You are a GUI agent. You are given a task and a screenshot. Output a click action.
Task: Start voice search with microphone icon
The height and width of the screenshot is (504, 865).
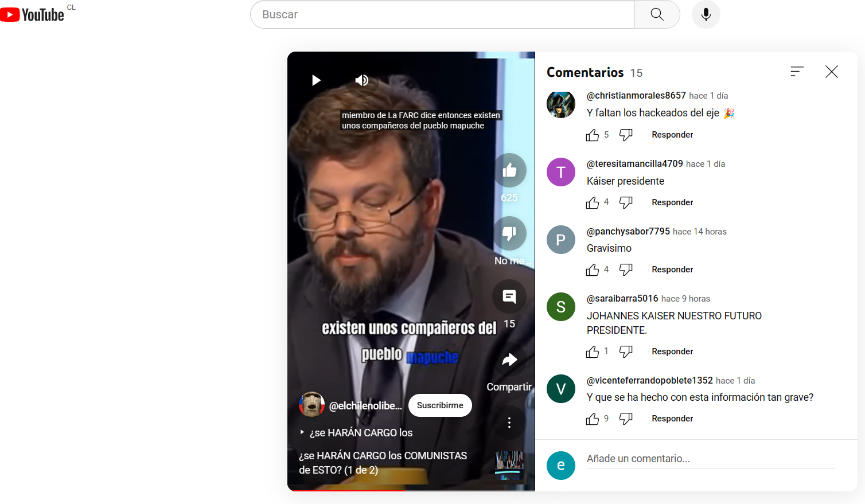click(x=706, y=14)
